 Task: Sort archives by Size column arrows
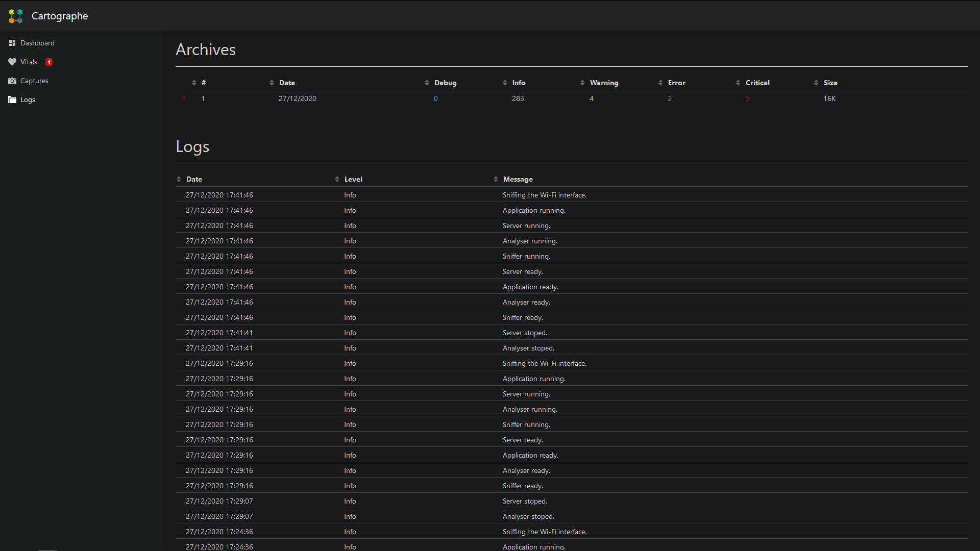click(816, 83)
